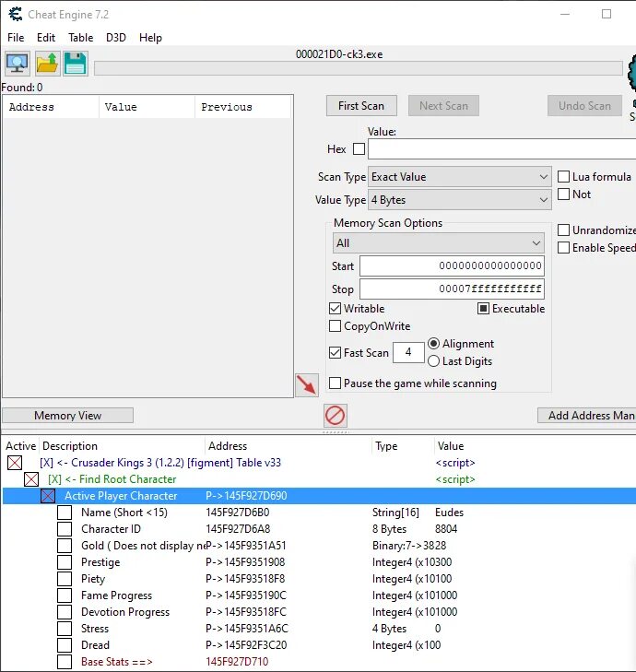The image size is (636, 672).
Task: Click the red clear list circle icon
Action: coord(336,416)
